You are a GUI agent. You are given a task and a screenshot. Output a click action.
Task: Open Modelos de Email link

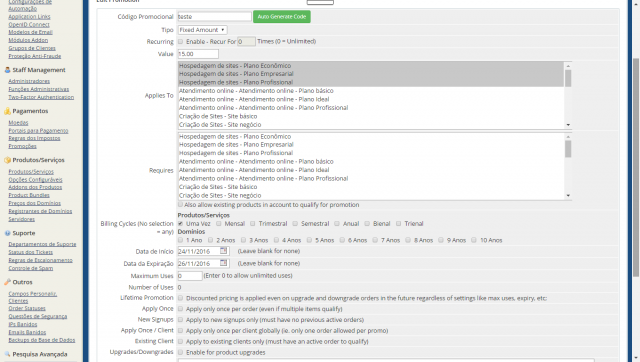coord(30,32)
